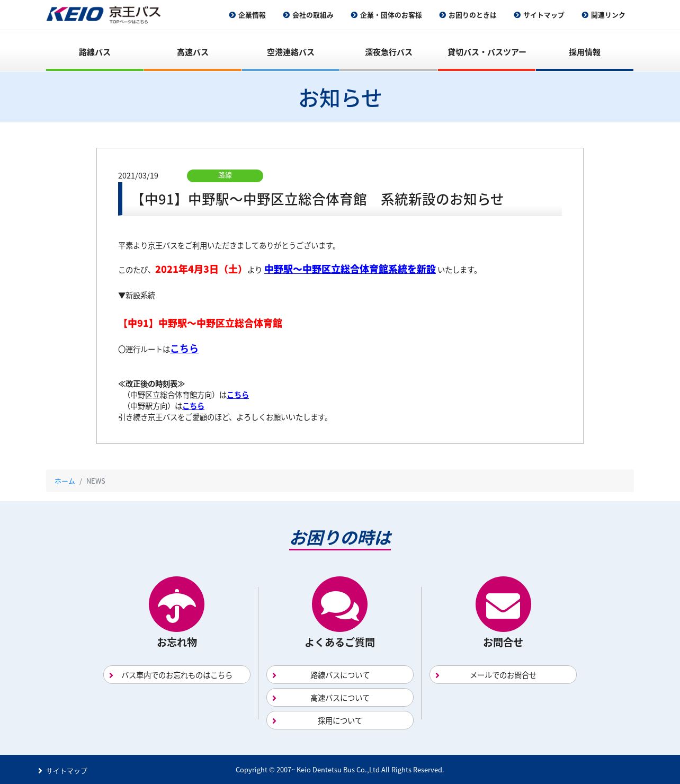Click the ▼新設系統 label
This screenshot has height=784, width=680.
[137, 296]
